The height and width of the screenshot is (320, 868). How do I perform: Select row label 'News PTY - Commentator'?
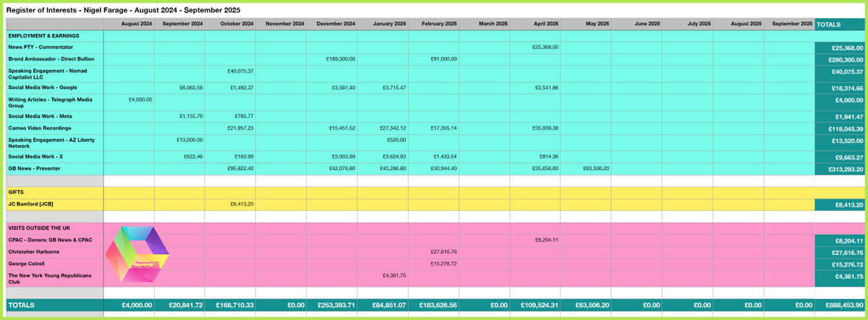tap(40, 46)
